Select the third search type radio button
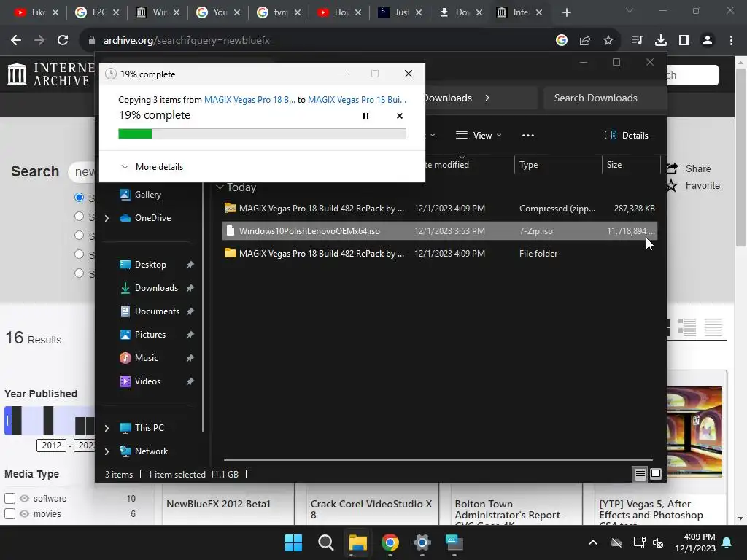Screen dimensions: 747x560 pos(79,236)
